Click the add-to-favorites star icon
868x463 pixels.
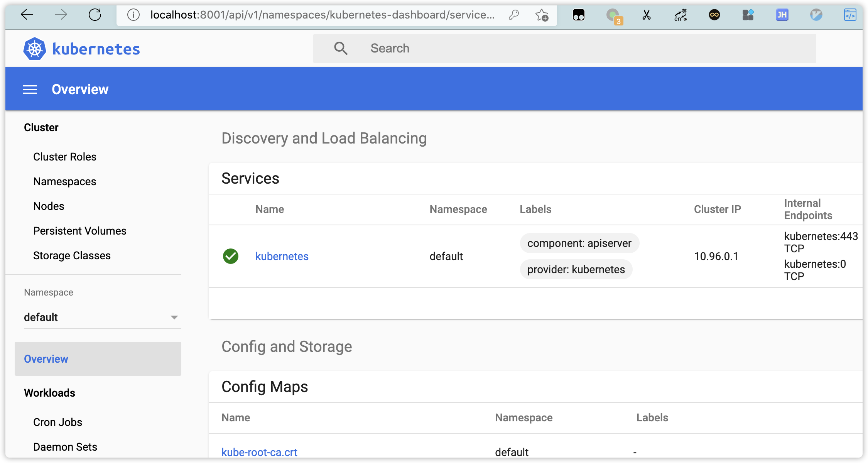(542, 15)
